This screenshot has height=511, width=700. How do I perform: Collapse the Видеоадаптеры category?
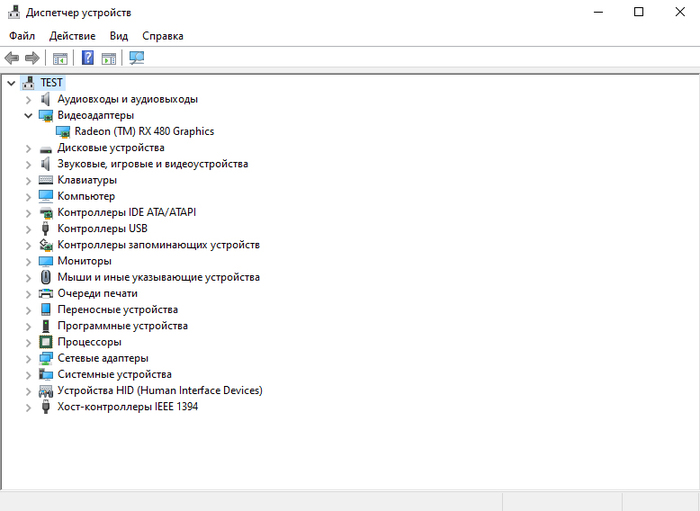[x=28, y=115]
